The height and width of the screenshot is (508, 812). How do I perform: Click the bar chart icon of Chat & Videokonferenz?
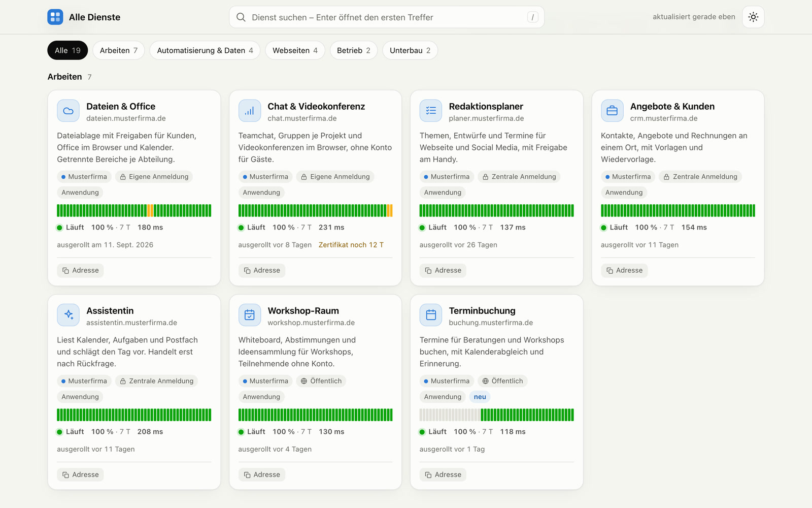pyautogui.click(x=250, y=111)
